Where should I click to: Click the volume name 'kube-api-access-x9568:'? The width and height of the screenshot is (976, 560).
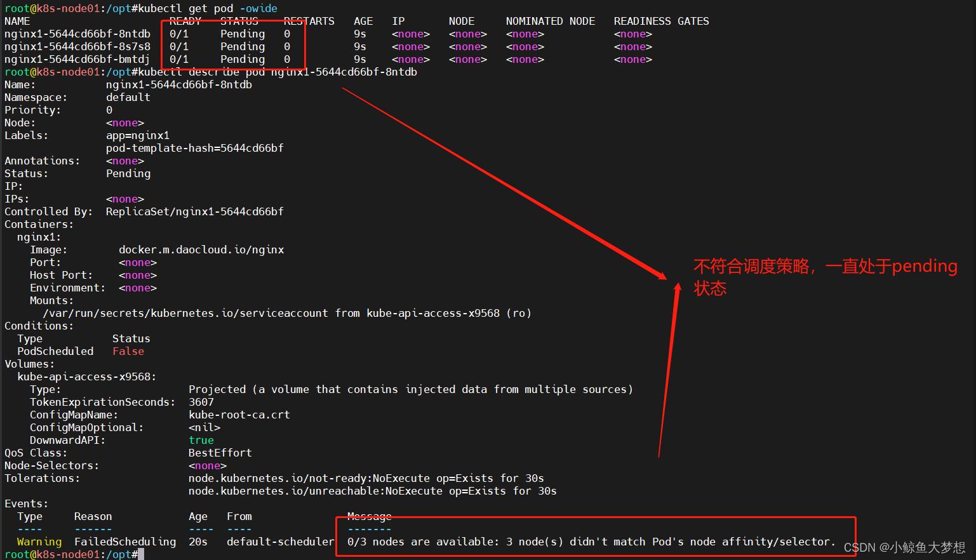[87, 377]
